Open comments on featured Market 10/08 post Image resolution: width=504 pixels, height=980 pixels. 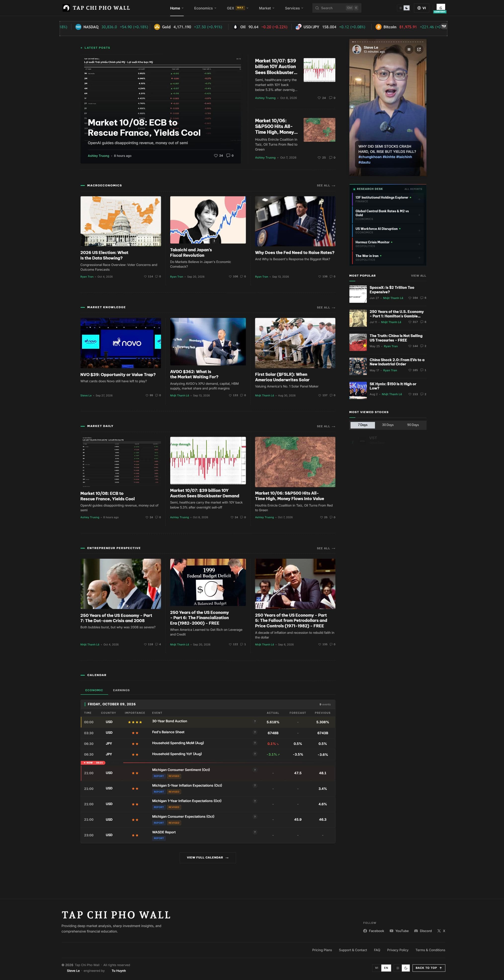click(x=228, y=156)
